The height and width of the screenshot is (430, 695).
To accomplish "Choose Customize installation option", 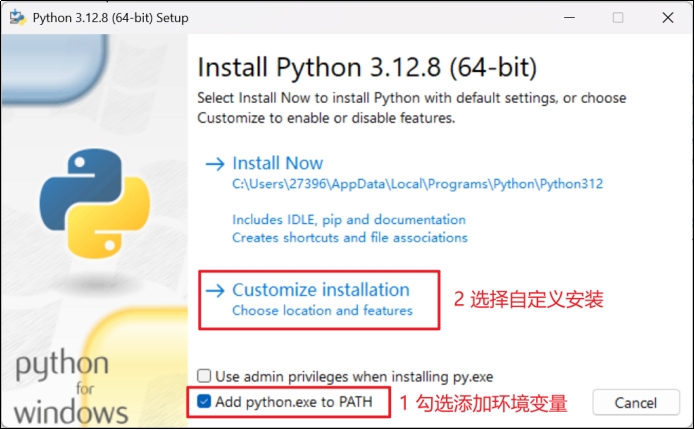I will [x=321, y=290].
